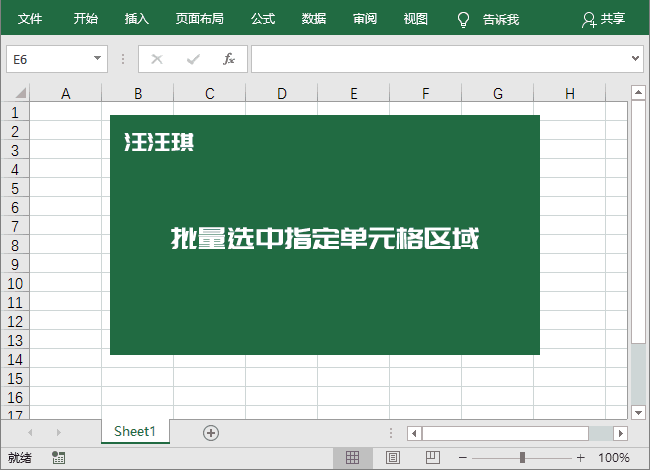This screenshot has height=470, width=650.
Task: Click the Select All corner triangle
Action: [20, 93]
